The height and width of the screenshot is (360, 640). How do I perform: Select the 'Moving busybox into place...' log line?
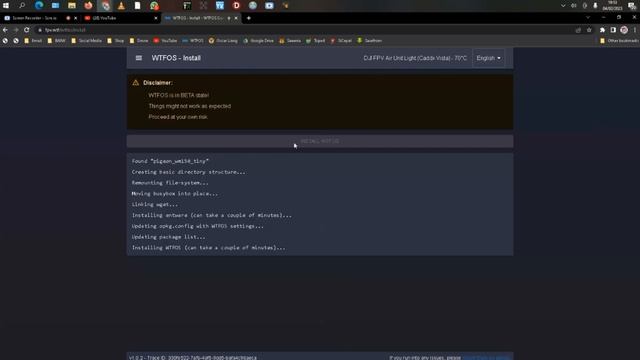point(175,193)
